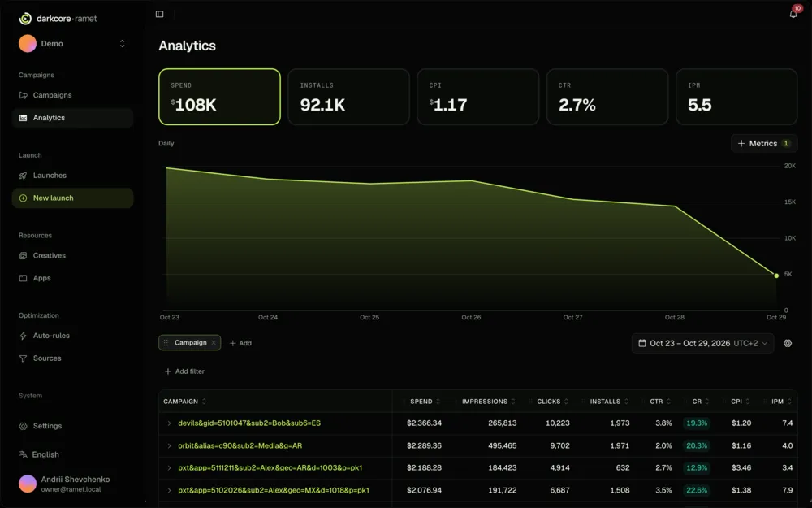Select the IPM metric card
812x508 pixels.
click(x=736, y=97)
